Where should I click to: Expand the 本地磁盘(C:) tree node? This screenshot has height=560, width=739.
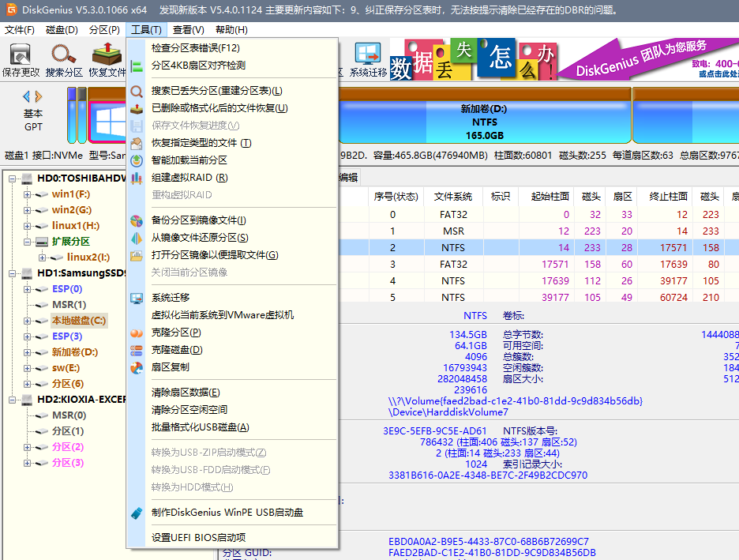coord(28,321)
